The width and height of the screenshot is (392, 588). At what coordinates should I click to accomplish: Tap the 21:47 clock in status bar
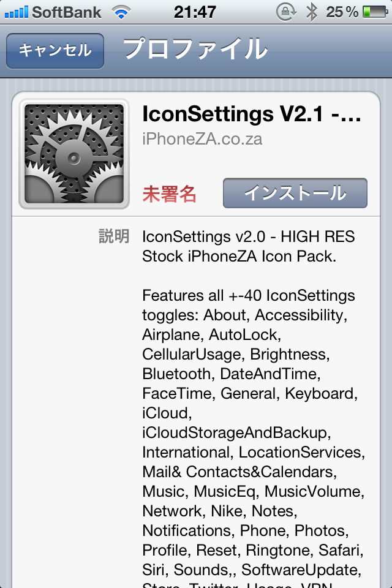pyautogui.click(x=195, y=12)
